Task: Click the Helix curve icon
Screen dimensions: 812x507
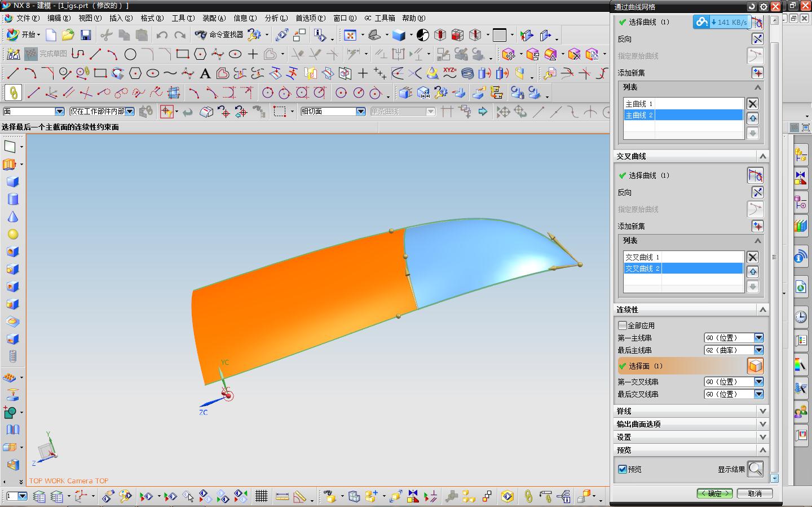Action: [467, 73]
